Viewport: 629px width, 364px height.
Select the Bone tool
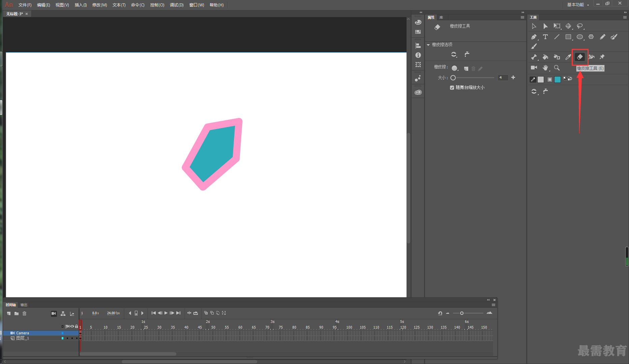[534, 57]
